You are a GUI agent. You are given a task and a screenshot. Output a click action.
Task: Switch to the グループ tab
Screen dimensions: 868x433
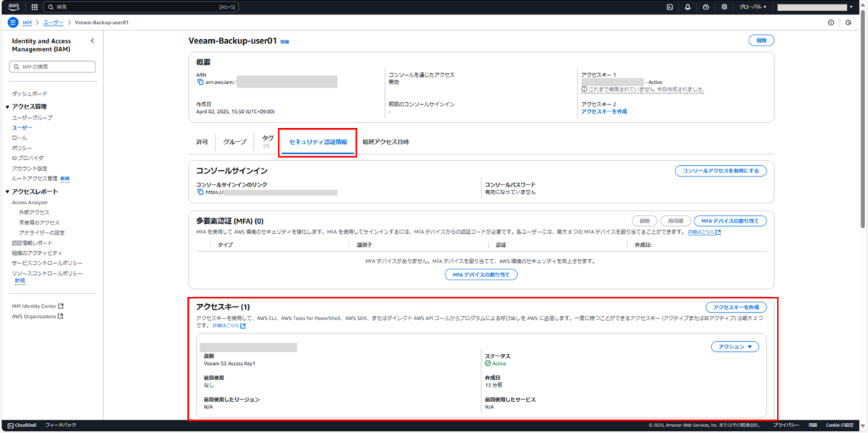click(x=235, y=142)
